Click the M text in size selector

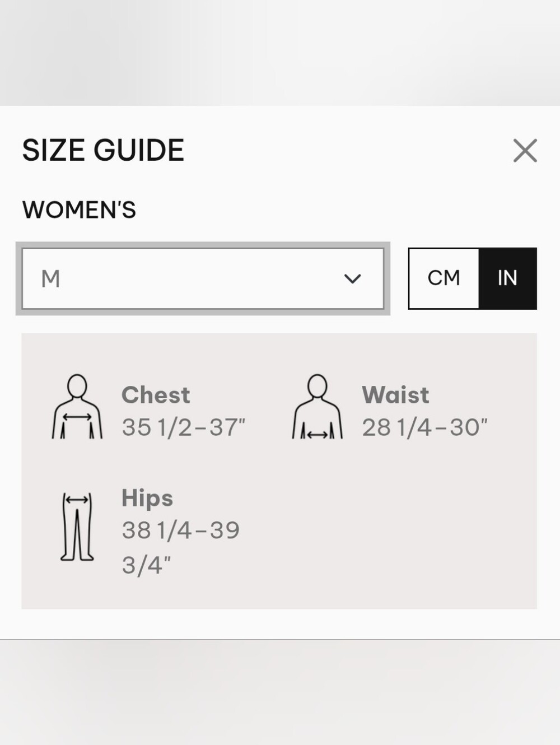[x=50, y=278]
